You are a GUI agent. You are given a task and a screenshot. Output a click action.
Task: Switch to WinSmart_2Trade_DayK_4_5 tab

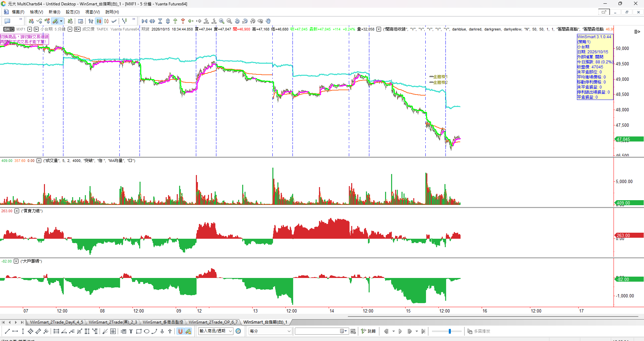[x=56, y=322]
